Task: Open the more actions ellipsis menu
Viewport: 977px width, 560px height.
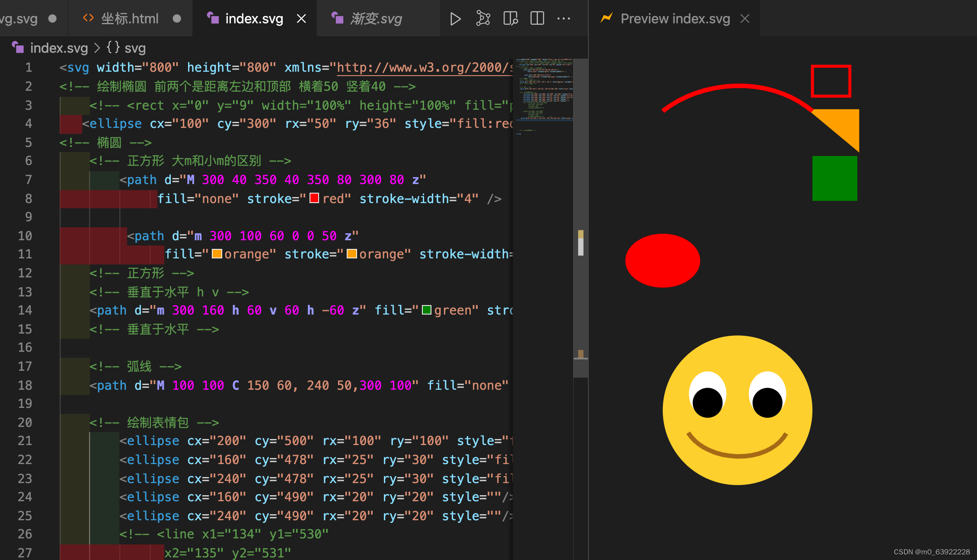Action: click(x=564, y=19)
